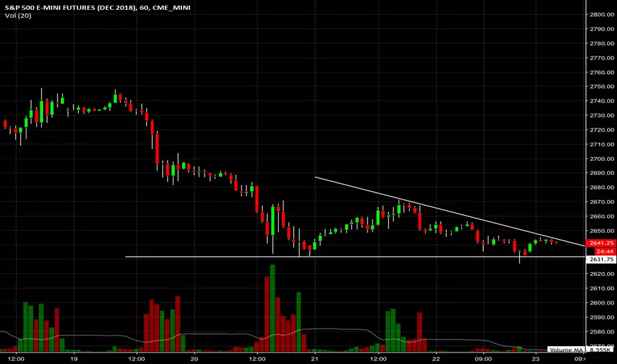Click 2770.00 on the price axis

coord(602,58)
